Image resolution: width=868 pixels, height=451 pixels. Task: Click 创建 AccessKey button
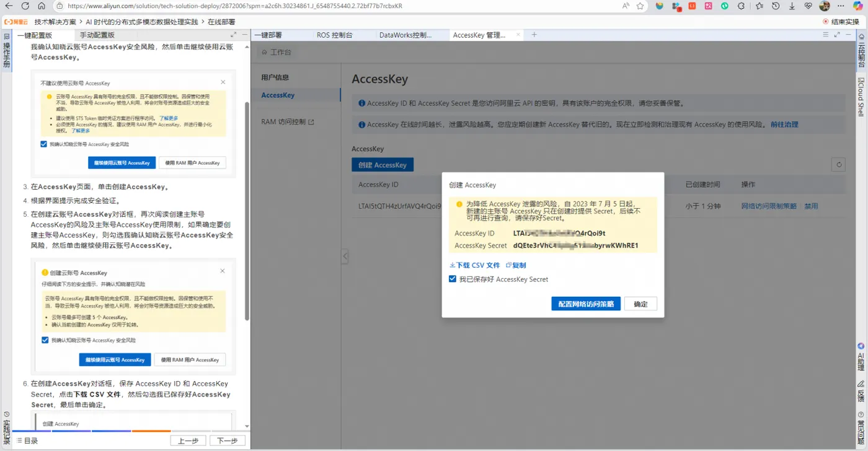point(383,165)
